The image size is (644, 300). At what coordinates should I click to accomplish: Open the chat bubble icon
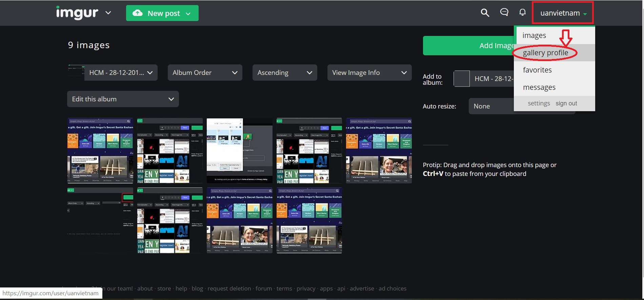504,13
